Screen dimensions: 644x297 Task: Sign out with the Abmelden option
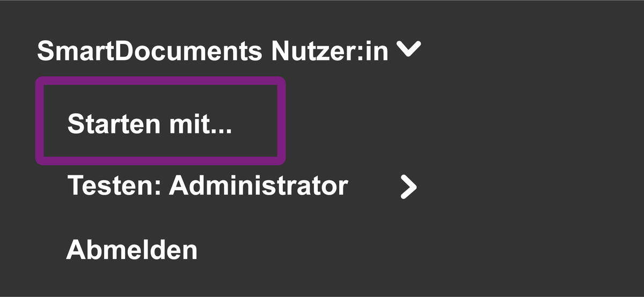pyautogui.click(x=132, y=250)
